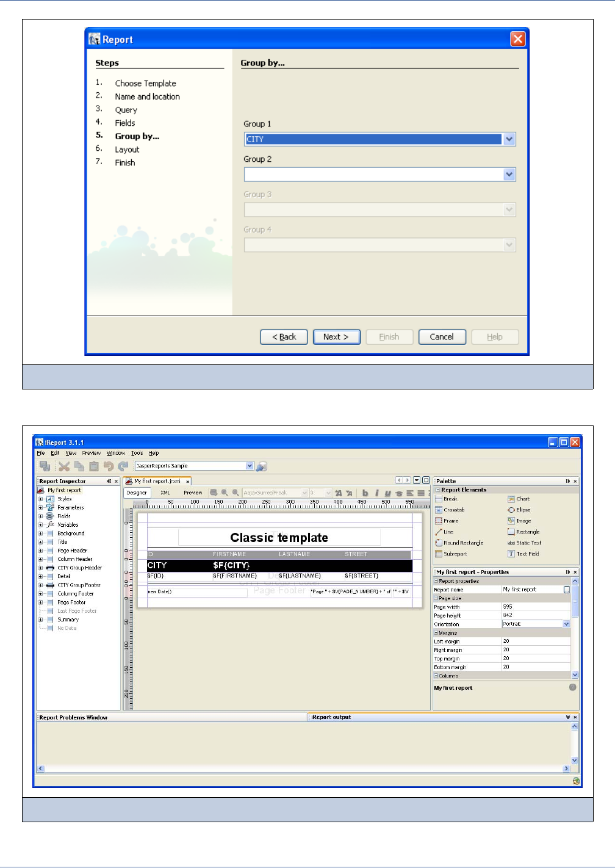
Task: Click the decrease font size icon
Action: [x=350, y=493]
